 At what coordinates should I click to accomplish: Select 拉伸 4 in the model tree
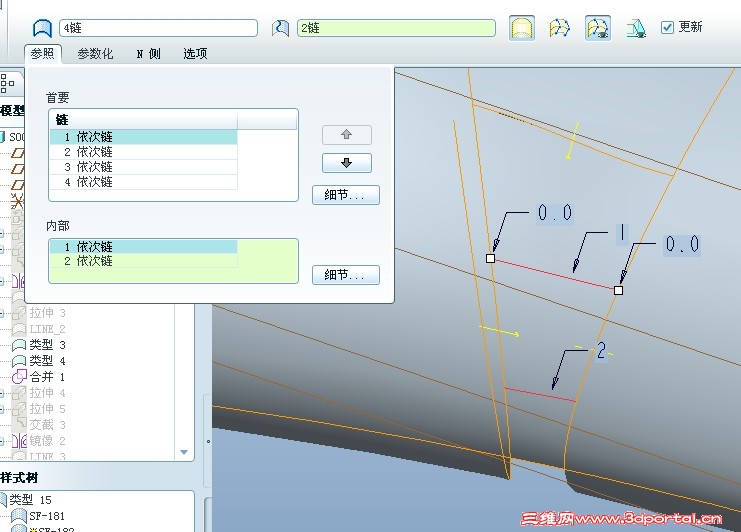click(47, 393)
